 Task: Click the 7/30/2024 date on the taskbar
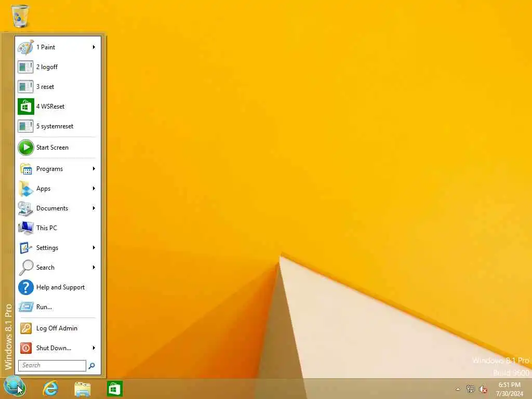point(509,394)
